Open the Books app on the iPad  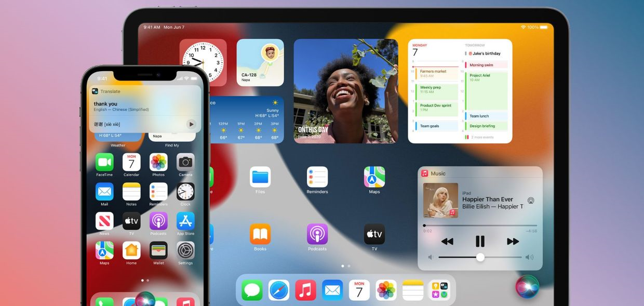point(260,234)
